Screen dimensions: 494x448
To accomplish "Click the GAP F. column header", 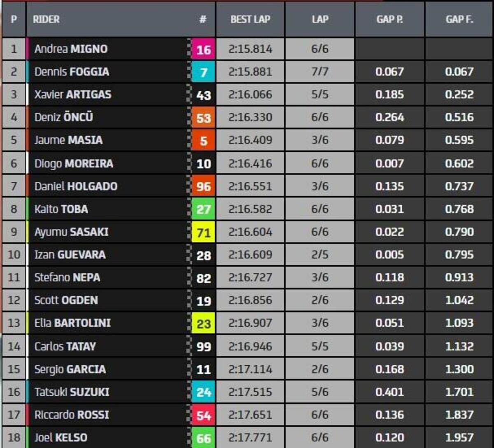I will 459,19.
